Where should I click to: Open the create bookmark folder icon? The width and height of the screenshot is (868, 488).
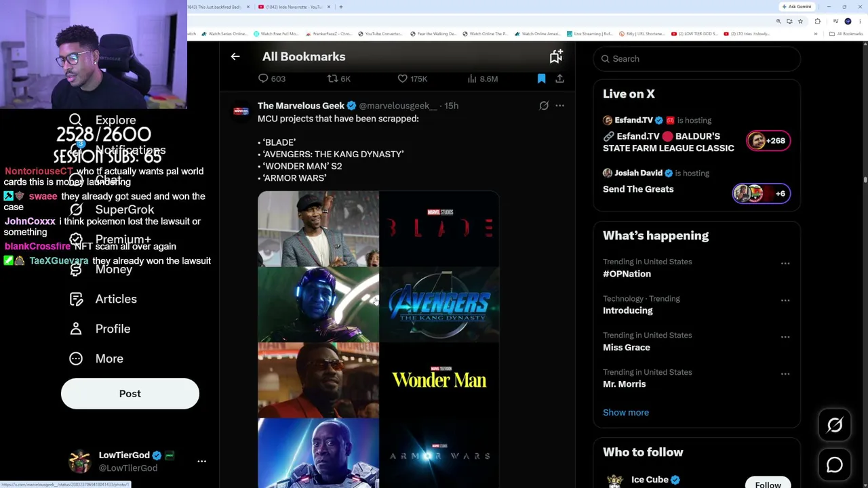[x=556, y=57]
